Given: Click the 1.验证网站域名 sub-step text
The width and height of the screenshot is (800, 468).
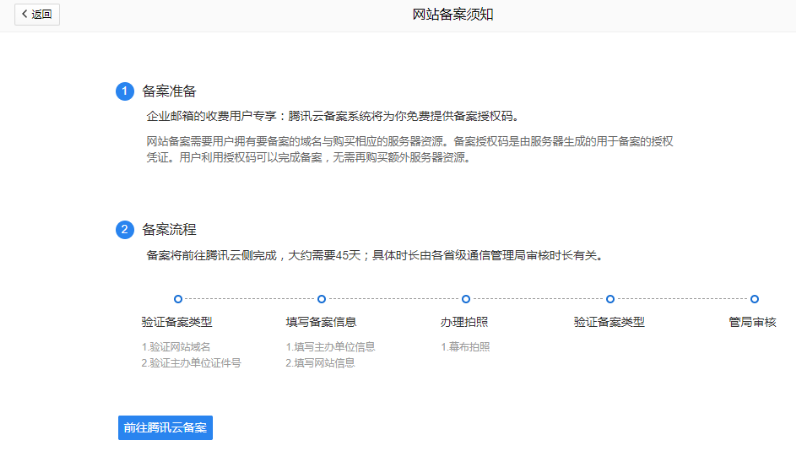Looking at the screenshot, I should (176, 346).
